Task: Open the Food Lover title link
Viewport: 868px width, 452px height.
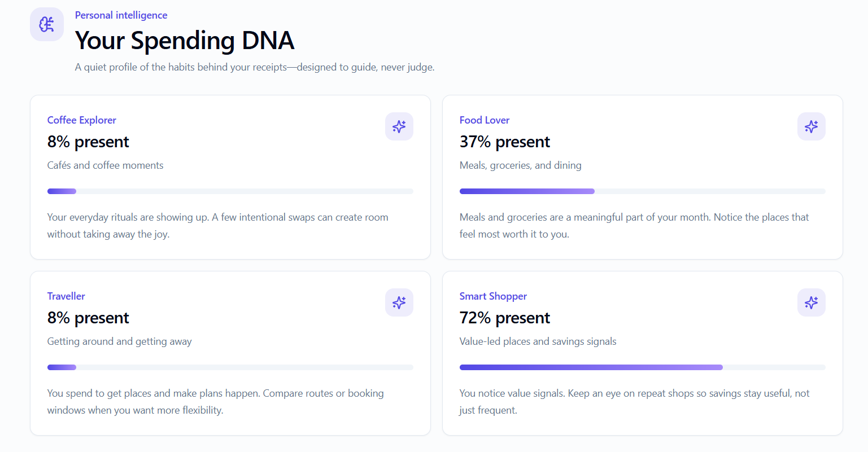Action: tap(485, 120)
